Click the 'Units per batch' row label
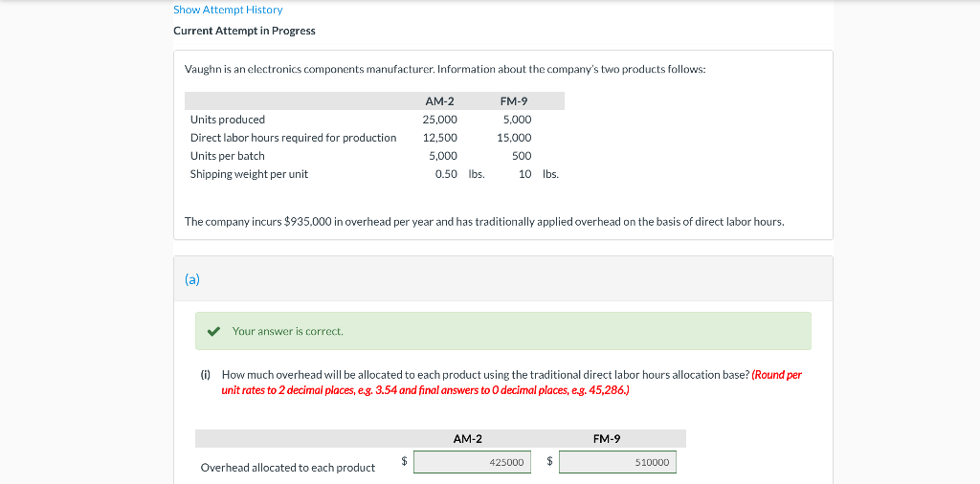 228,156
